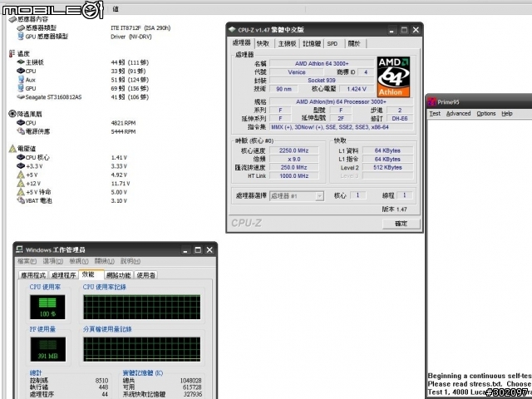Open the SPD tab in CPU-Z
The height and width of the screenshot is (399, 532).
point(332,44)
